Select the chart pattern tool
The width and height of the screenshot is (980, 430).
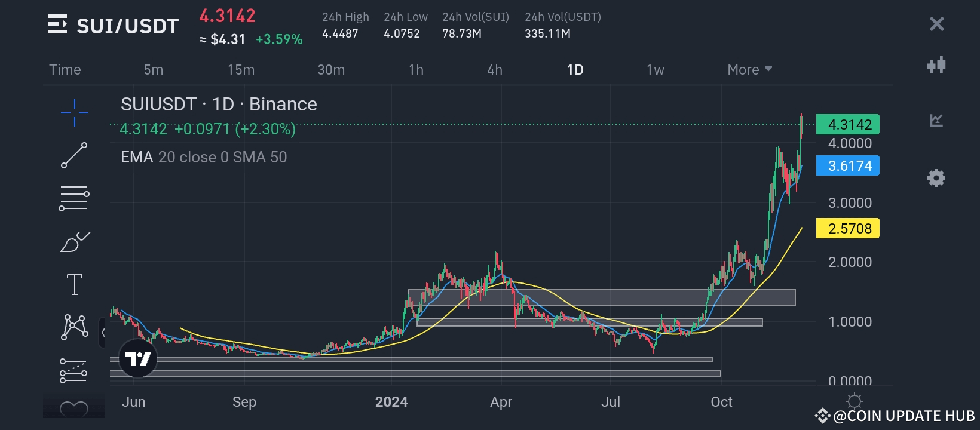point(75,327)
